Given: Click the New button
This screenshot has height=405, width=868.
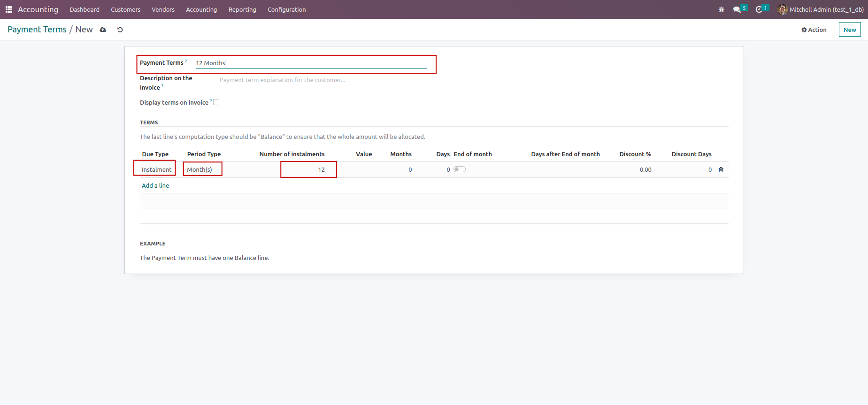Looking at the screenshot, I should (850, 30).
